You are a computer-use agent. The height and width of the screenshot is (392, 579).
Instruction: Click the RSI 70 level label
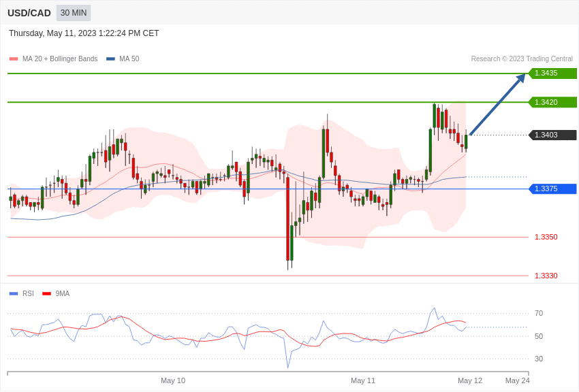(x=539, y=314)
